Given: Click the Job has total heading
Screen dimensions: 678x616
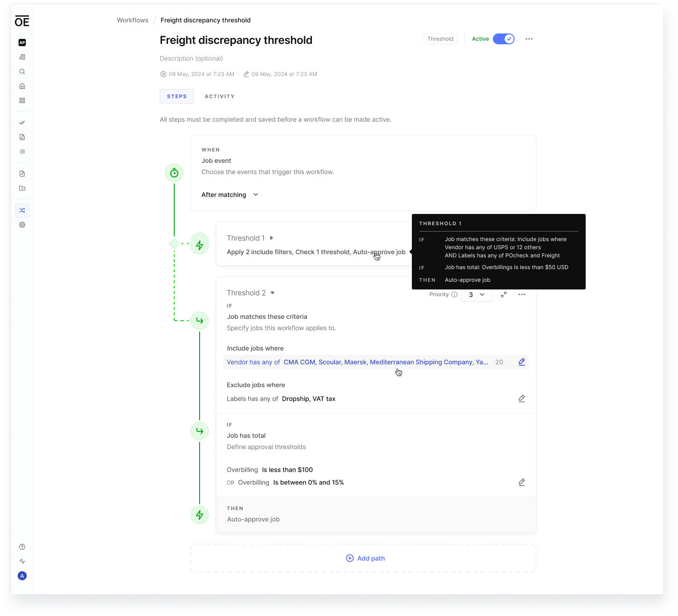Looking at the screenshot, I should (246, 436).
